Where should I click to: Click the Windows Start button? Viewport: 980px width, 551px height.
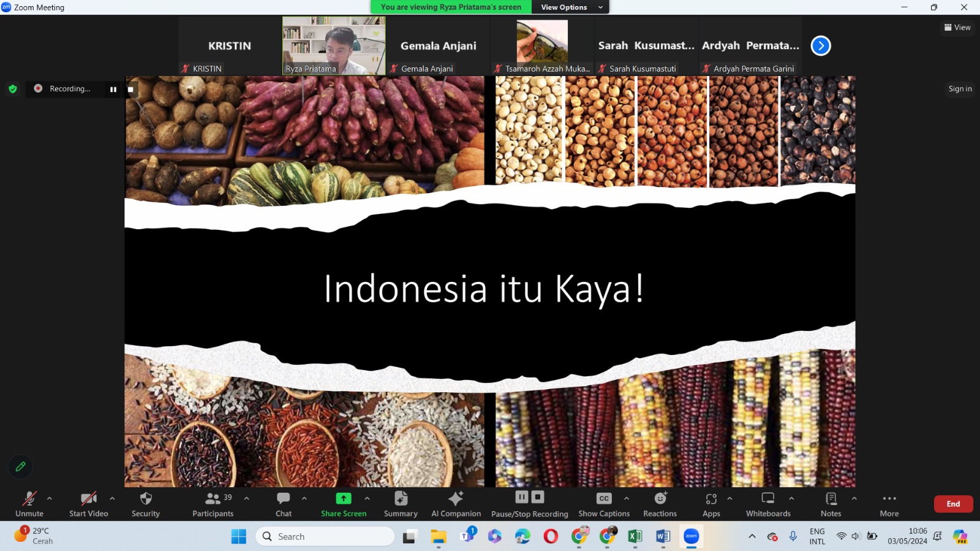point(238,536)
